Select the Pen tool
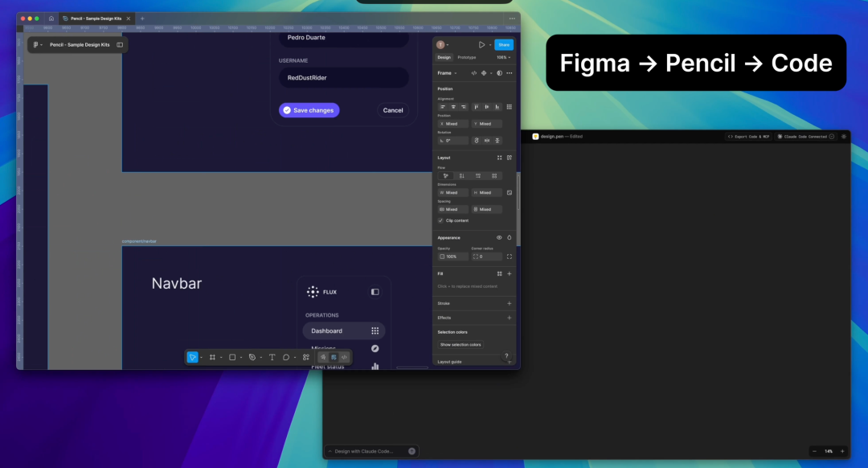This screenshot has width=868, height=468. (252, 357)
